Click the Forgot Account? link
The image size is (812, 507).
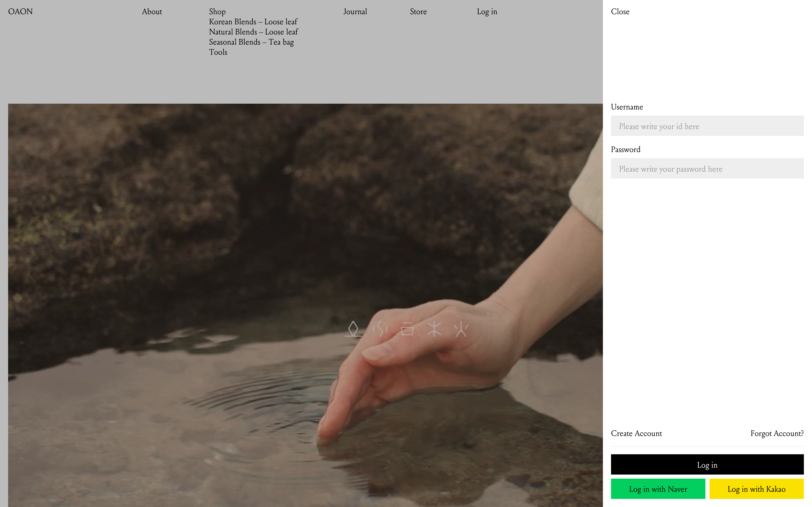click(x=777, y=433)
